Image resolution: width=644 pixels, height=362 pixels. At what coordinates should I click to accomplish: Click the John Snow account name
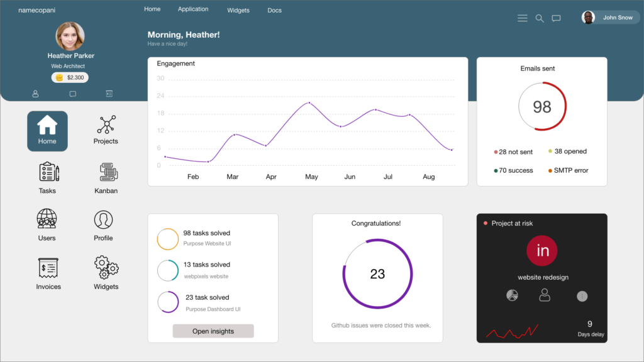pos(618,18)
